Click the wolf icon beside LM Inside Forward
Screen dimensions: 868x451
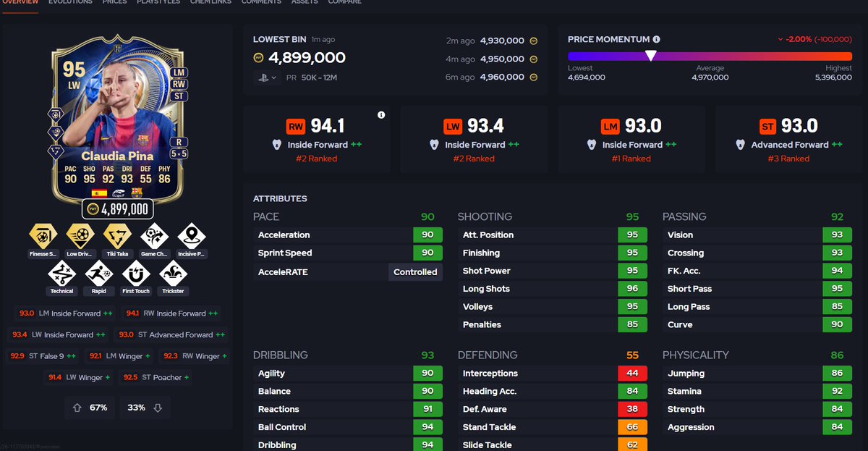pos(591,145)
